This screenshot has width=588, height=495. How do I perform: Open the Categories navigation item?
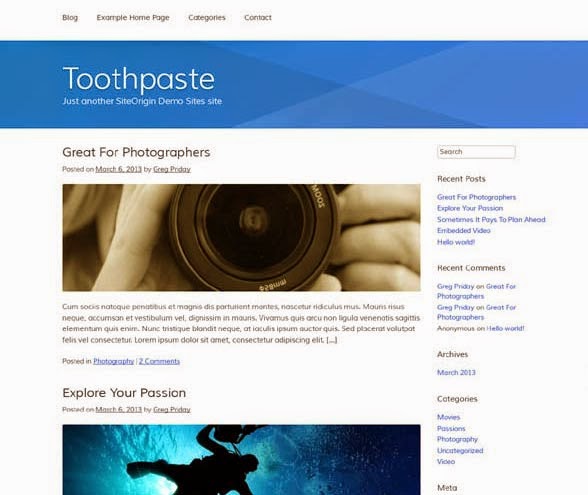(x=207, y=18)
